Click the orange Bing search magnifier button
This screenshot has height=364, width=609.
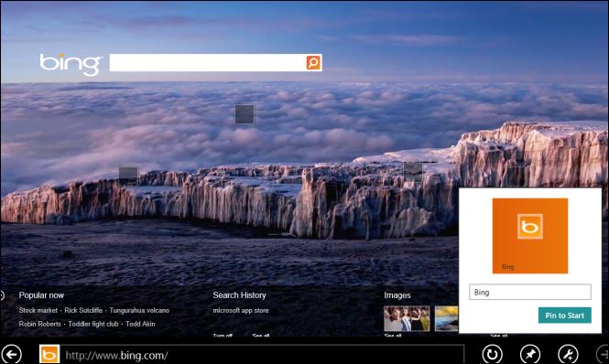[314, 62]
